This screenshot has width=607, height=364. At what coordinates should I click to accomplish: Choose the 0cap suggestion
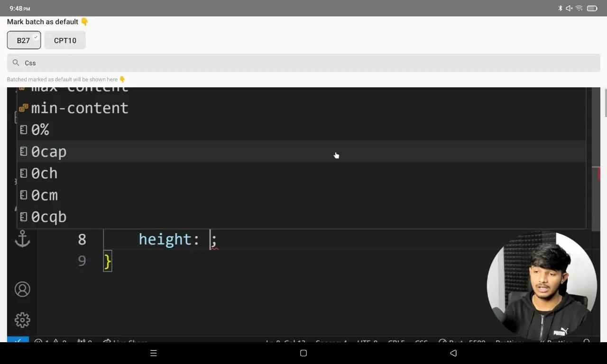(x=301, y=152)
